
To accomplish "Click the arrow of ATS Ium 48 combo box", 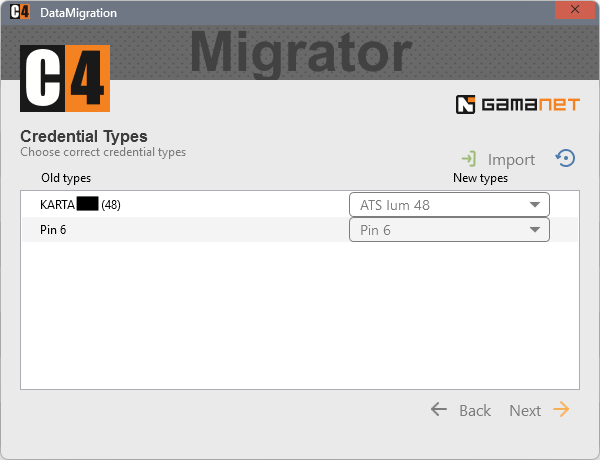I will click(535, 205).
